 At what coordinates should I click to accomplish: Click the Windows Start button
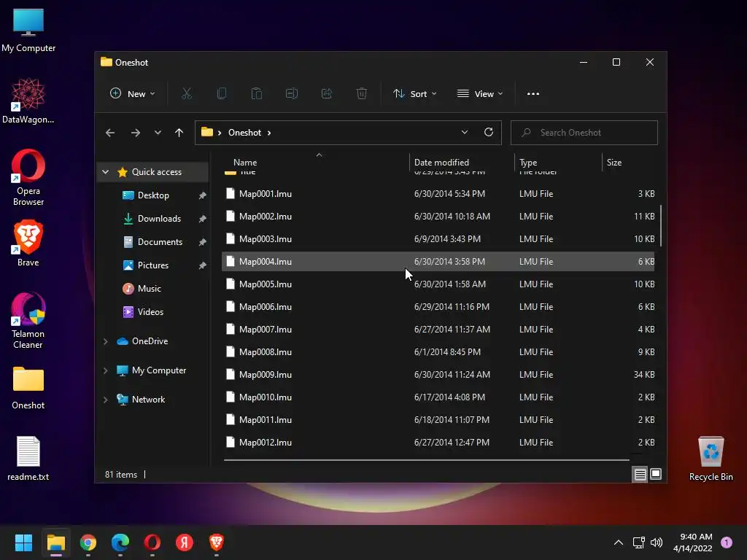(23, 542)
